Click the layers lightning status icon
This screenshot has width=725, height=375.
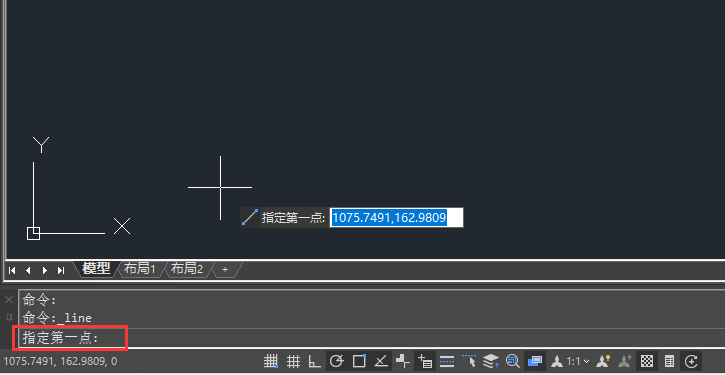491,361
